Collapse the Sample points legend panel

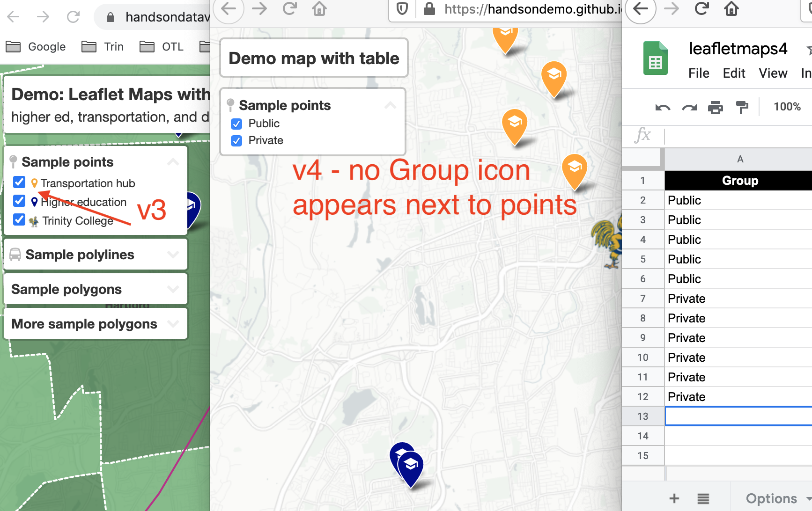tap(390, 106)
